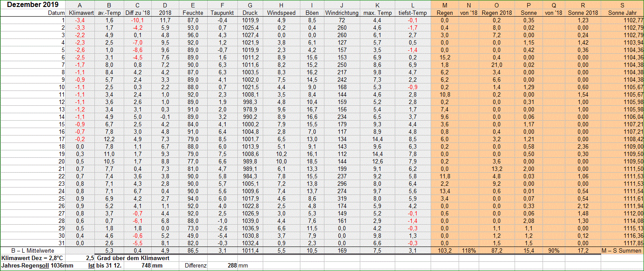The image size is (644, 271).
Task: Select the "Druck" header cell
Action: (250, 13)
